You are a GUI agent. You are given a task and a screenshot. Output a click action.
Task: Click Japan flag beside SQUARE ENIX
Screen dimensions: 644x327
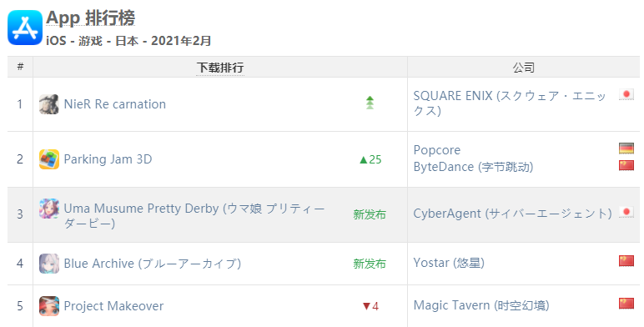(x=626, y=95)
